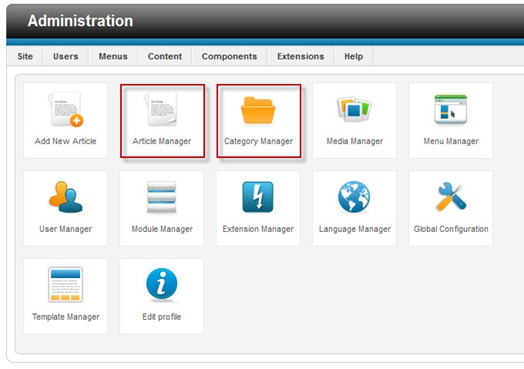The image size is (524, 369).
Task: Open the Content menu
Action: point(165,56)
